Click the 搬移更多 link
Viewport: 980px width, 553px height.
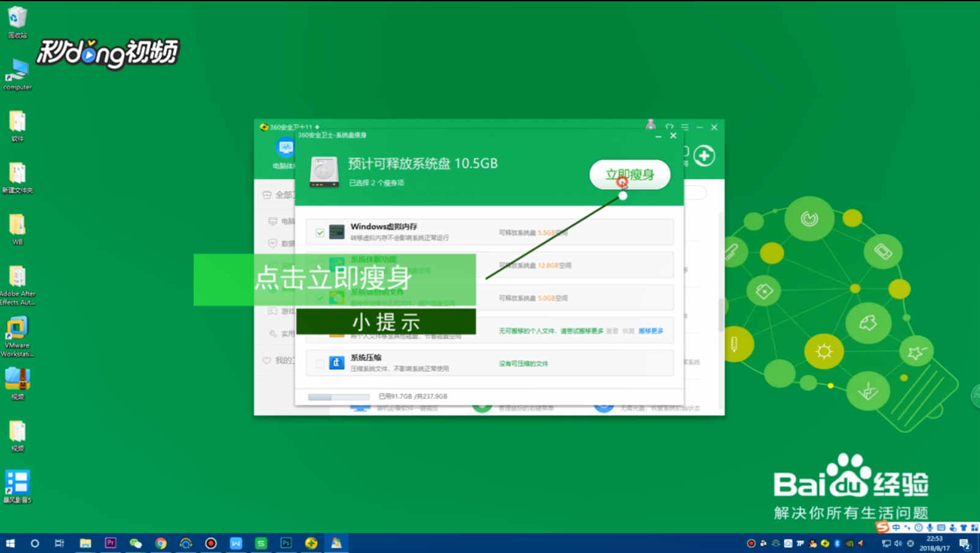click(x=651, y=331)
